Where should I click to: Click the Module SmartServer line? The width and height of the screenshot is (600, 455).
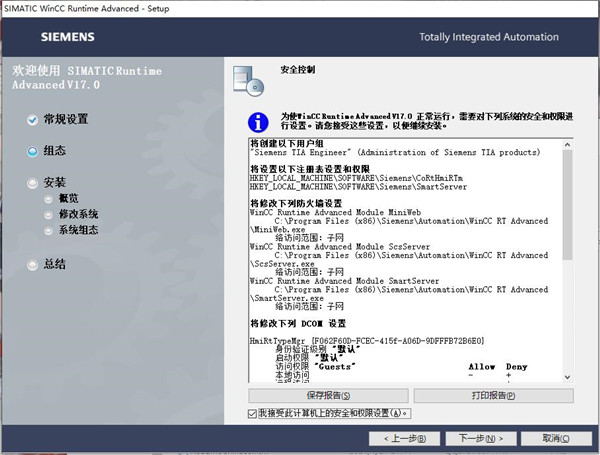click(344, 281)
